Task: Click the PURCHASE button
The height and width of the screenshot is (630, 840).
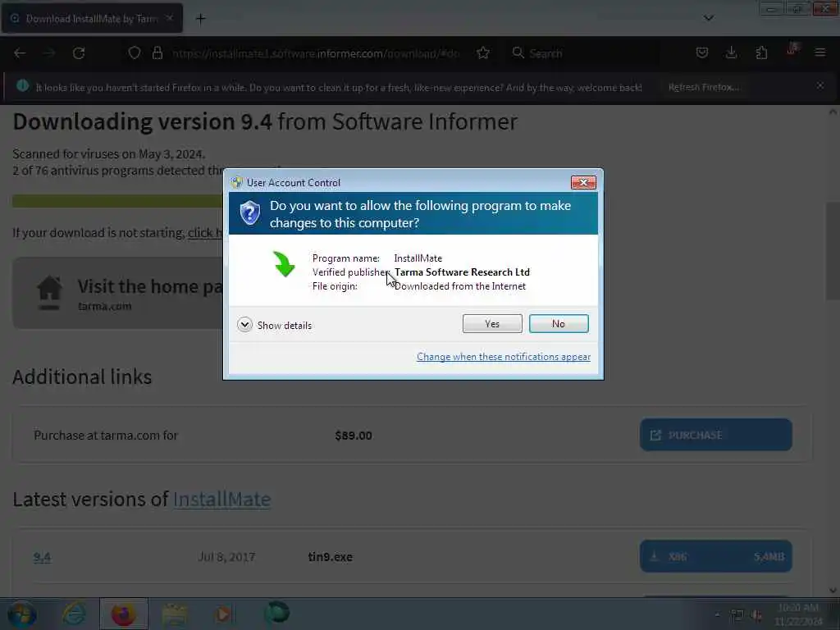Action: [715, 435]
